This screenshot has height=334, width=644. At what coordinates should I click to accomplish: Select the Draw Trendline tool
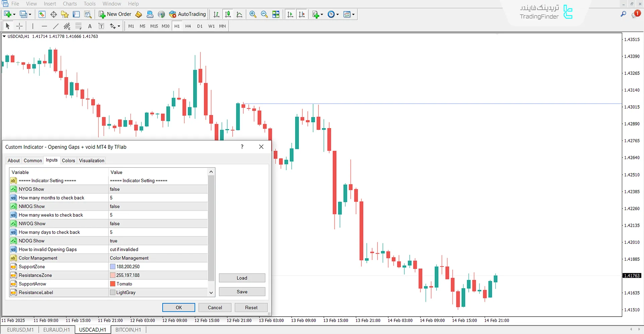click(56, 26)
